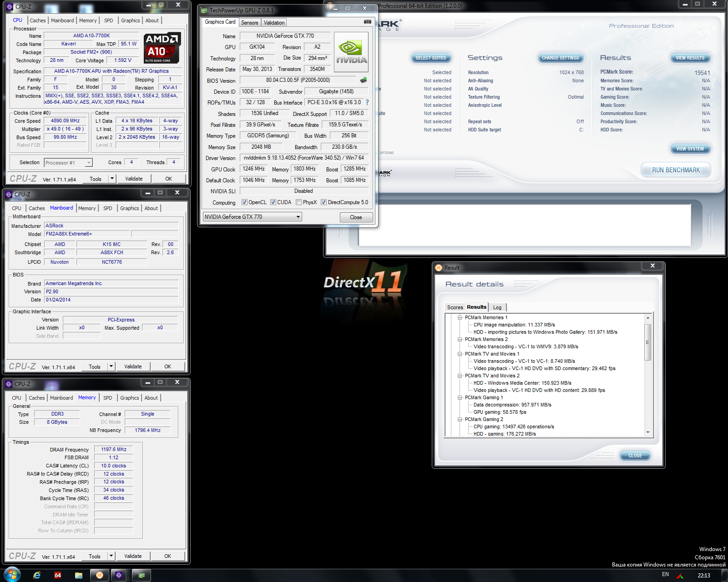
Task: Toggle DirectCompute 5.0 checkbox
Action: (x=324, y=202)
